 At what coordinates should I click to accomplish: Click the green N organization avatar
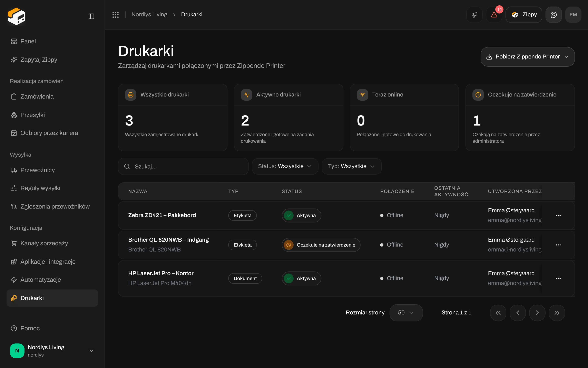pyautogui.click(x=17, y=351)
